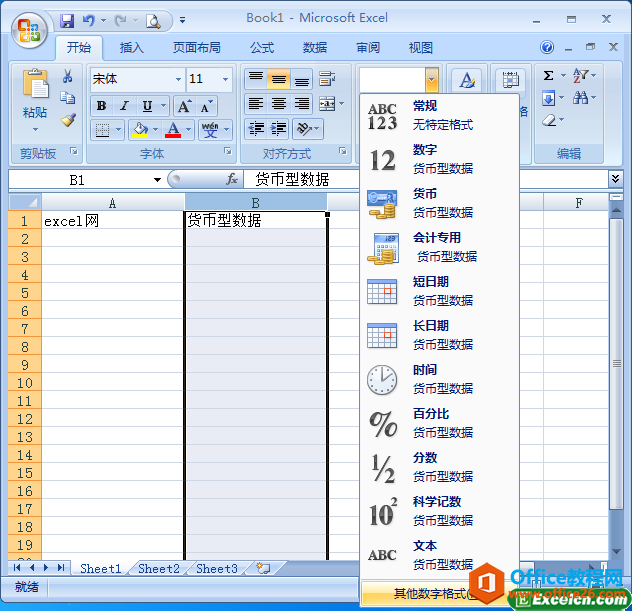Choose 货币 currency format
The width and height of the screenshot is (632, 611).
click(439, 203)
